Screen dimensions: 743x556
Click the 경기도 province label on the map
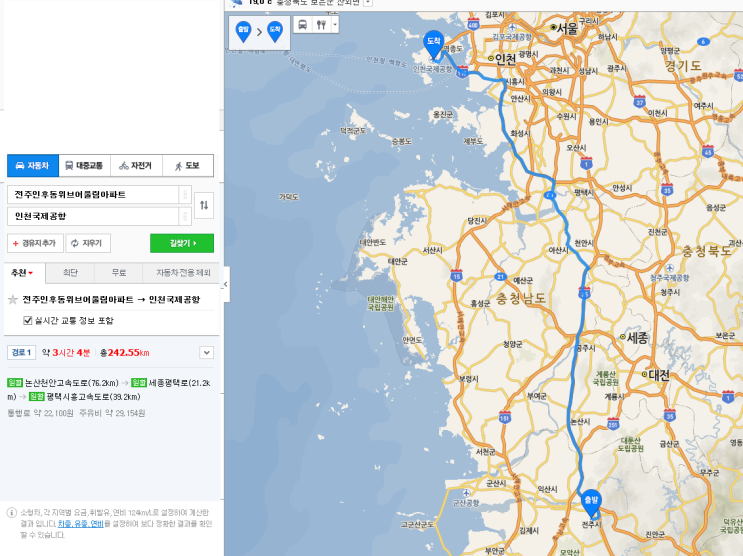pos(683,65)
